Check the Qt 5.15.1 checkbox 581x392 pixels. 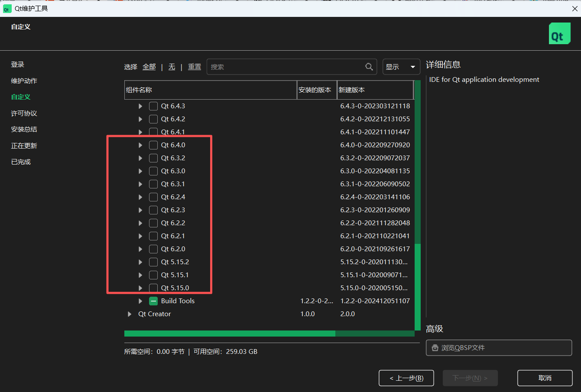[x=153, y=275]
